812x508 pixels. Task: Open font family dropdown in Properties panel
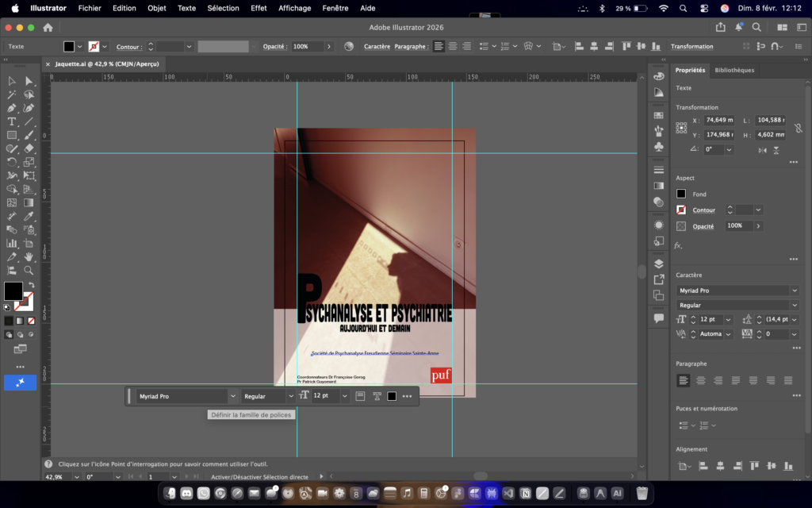click(x=795, y=291)
